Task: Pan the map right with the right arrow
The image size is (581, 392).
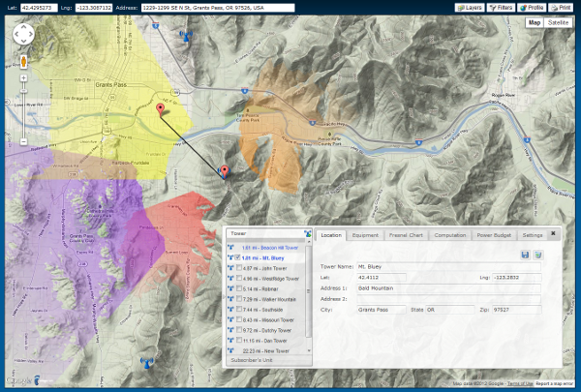Action: click(31, 35)
